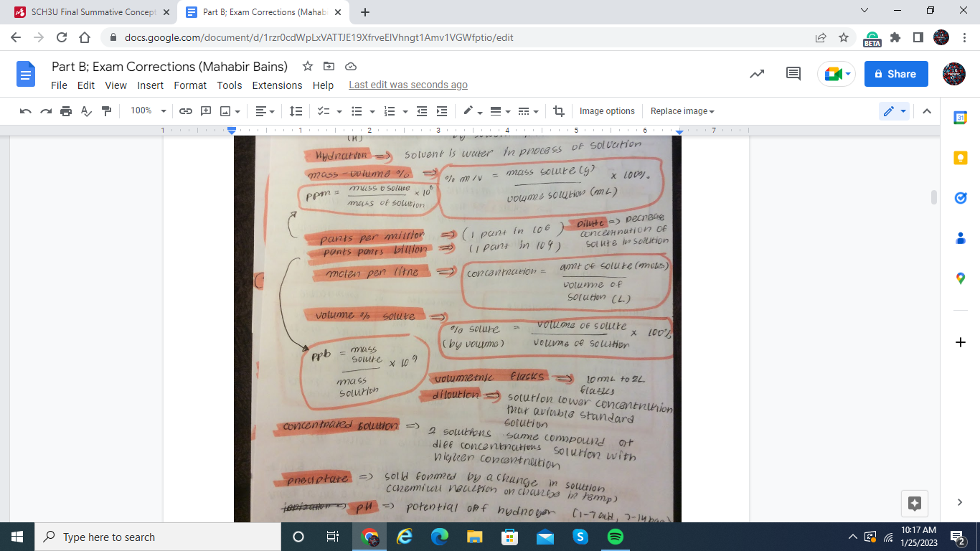Print the document
980x551 pixels.
[x=65, y=110]
